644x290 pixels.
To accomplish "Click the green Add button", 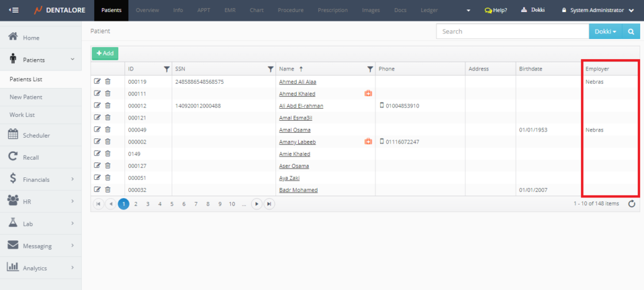I will coord(105,53).
